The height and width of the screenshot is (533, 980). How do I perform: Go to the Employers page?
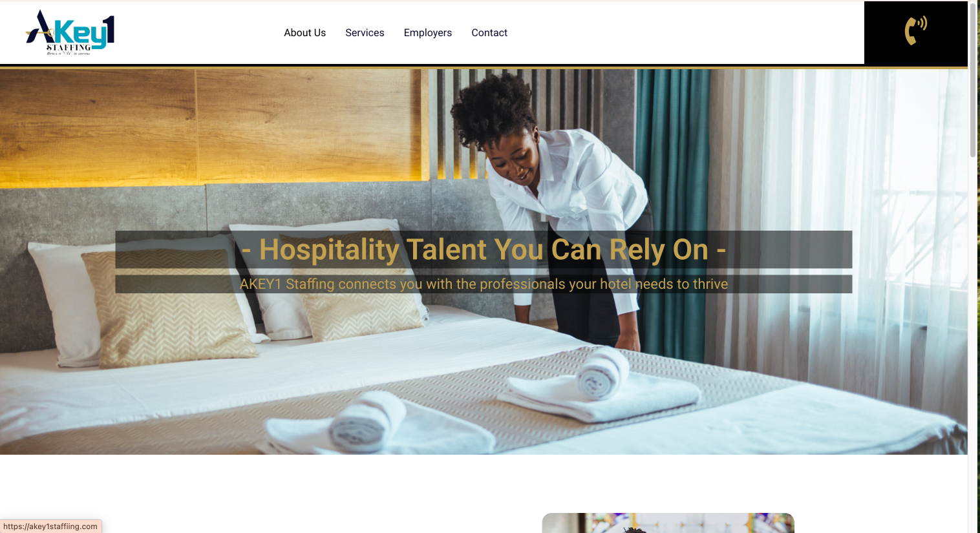(427, 33)
